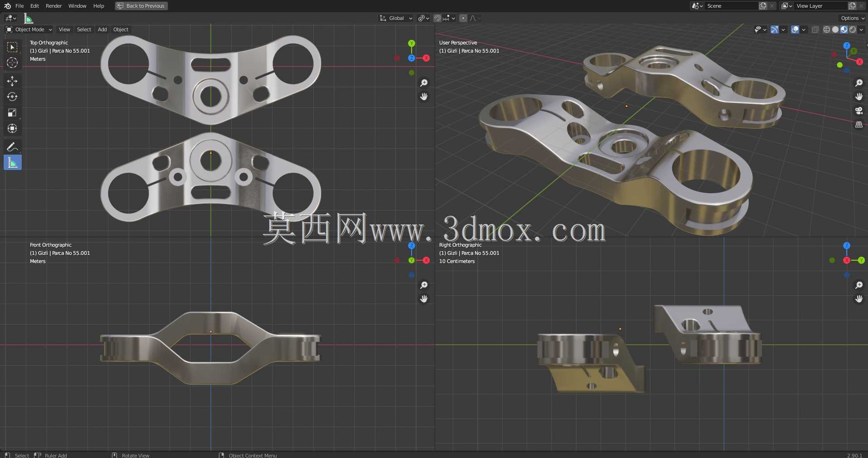Toggle snapping magnet
This screenshot has width=868, height=458.
coord(437,18)
